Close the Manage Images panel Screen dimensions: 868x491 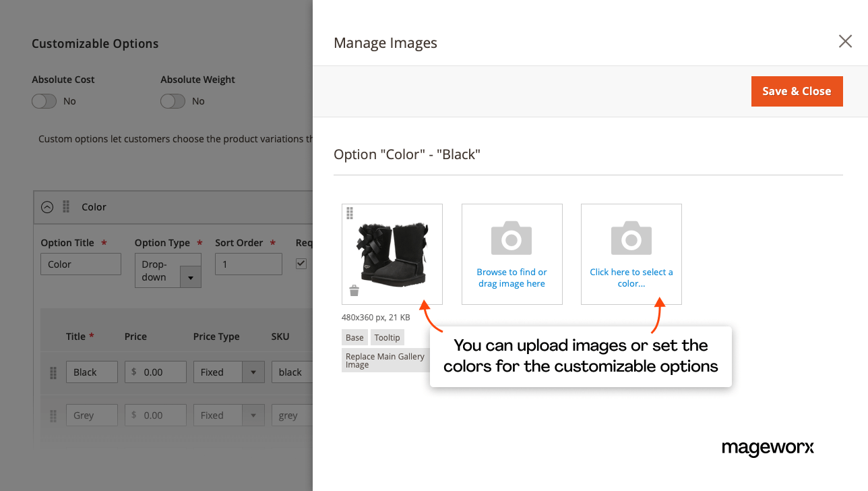pos(845,42)
